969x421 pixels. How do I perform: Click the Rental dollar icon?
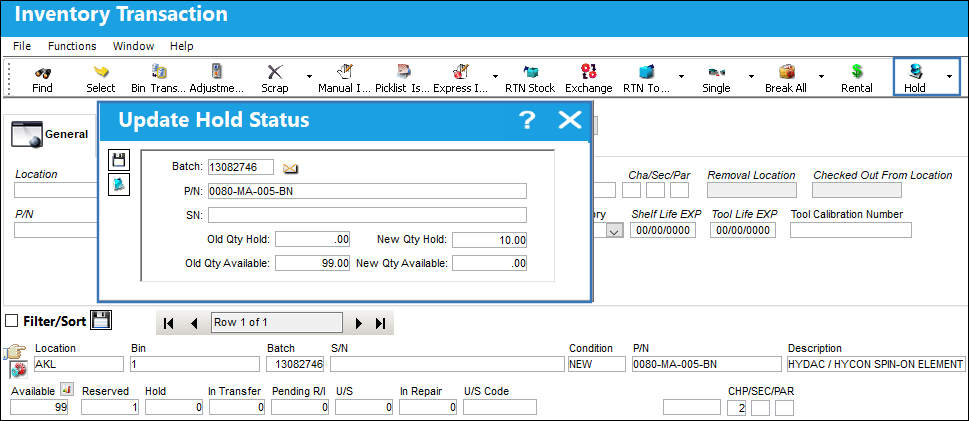tap(857, 72)
